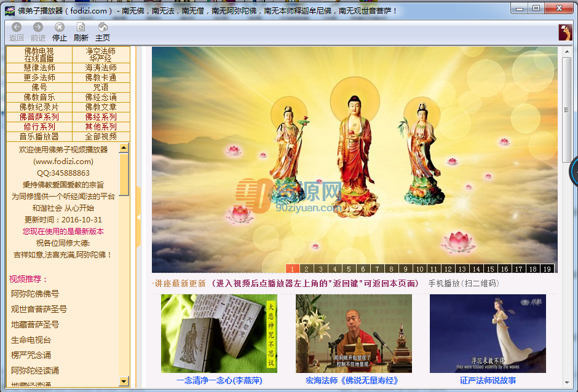This screenshot has width=578, height=392.
Task: Click the QQ:345888863 text
Action: coord(63,173)
